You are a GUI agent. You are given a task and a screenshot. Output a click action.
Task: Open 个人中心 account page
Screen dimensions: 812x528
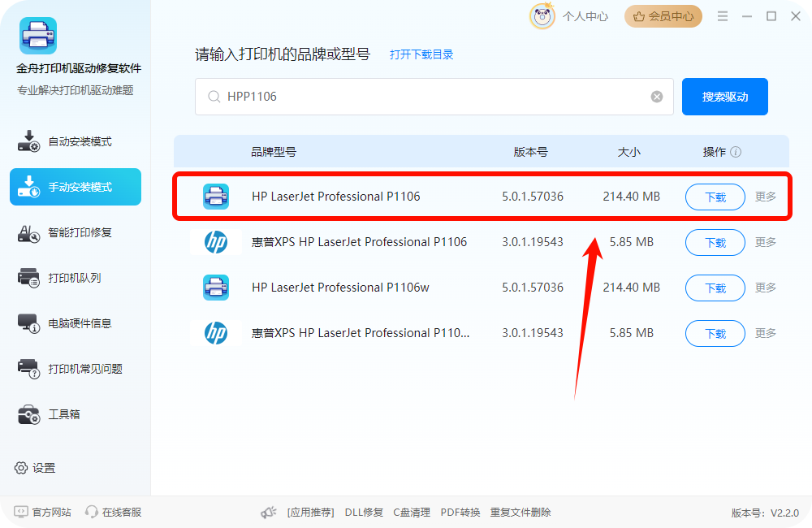point(585,16)
